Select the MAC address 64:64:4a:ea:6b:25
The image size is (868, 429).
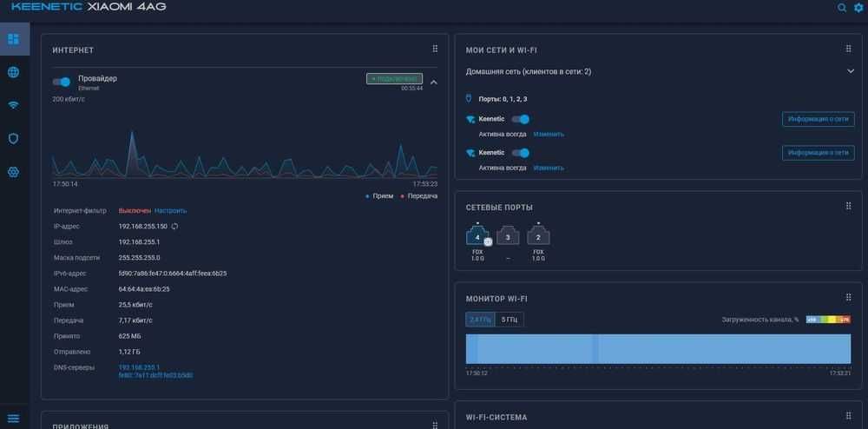tap(144, 289)
